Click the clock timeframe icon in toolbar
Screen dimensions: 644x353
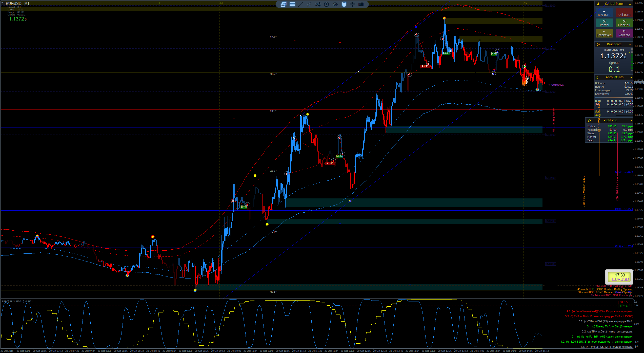tap(327, 4)
